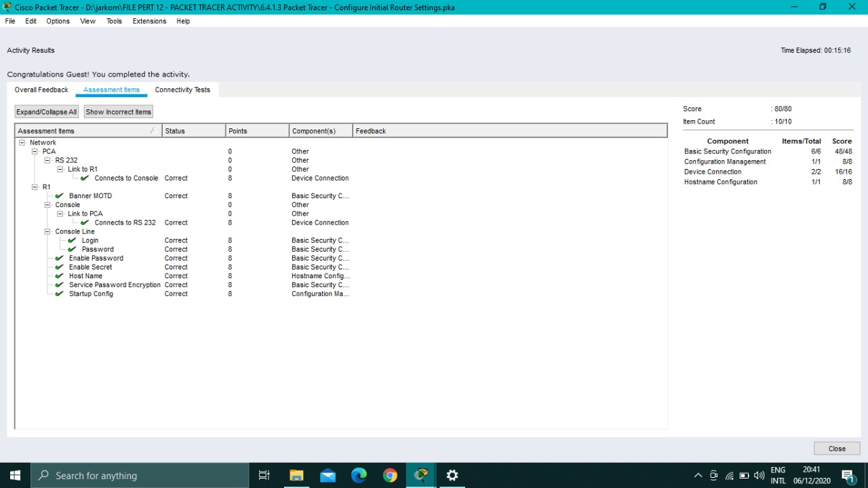Viewport: 868px width, 488px height.
Task: Sort by the Assessment Items column header
Action: coord(88,131)
